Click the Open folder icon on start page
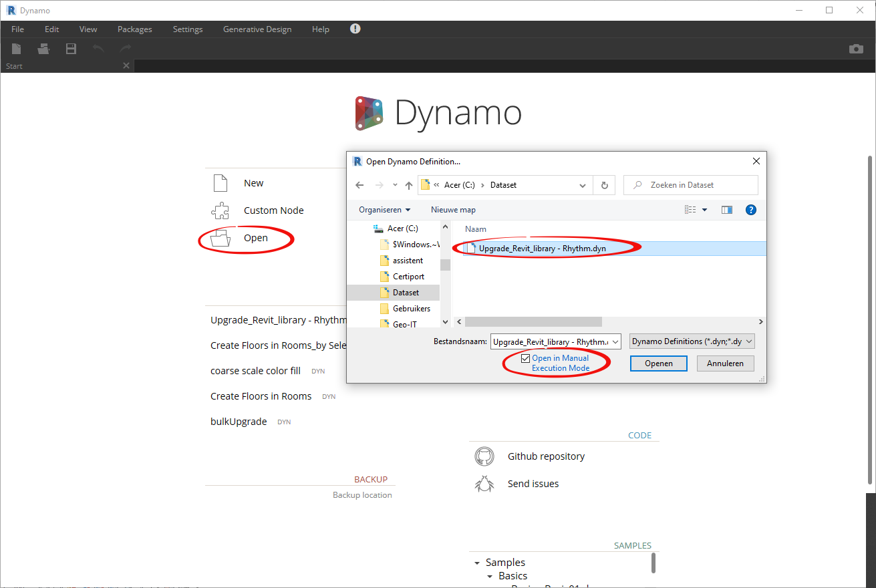876x588 pixels. 221,238
